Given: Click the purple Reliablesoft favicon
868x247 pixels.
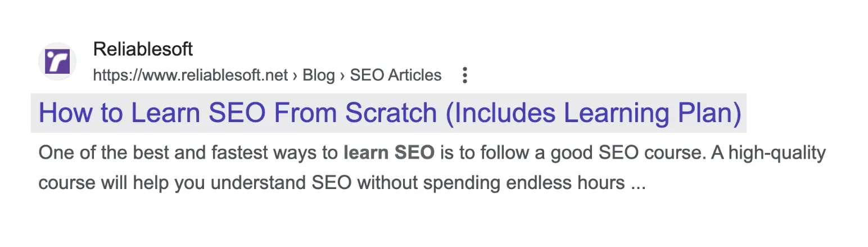Looking at the screenshot, I should pyautogui.click(x=57, y=61).
